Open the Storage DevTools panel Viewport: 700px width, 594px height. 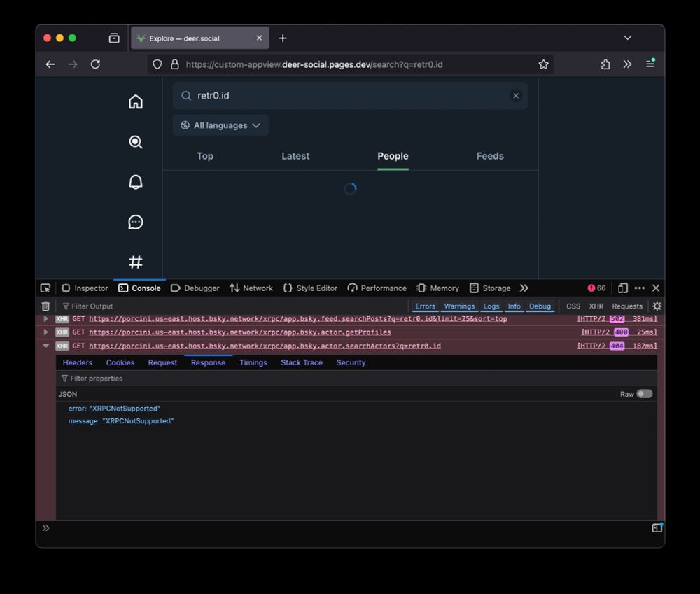[490, 288]
